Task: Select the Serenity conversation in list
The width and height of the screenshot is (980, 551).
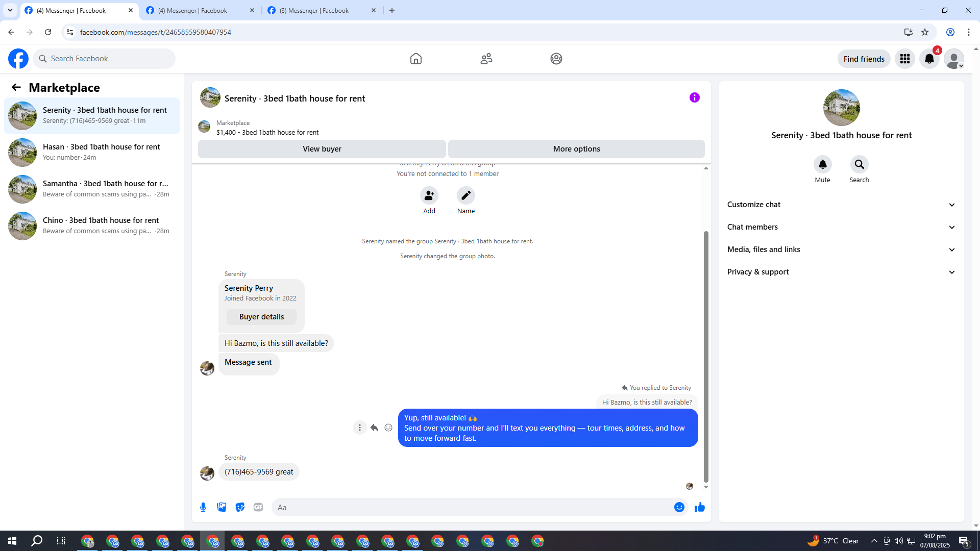Action: pyautogui.click(x=92, y=115)
